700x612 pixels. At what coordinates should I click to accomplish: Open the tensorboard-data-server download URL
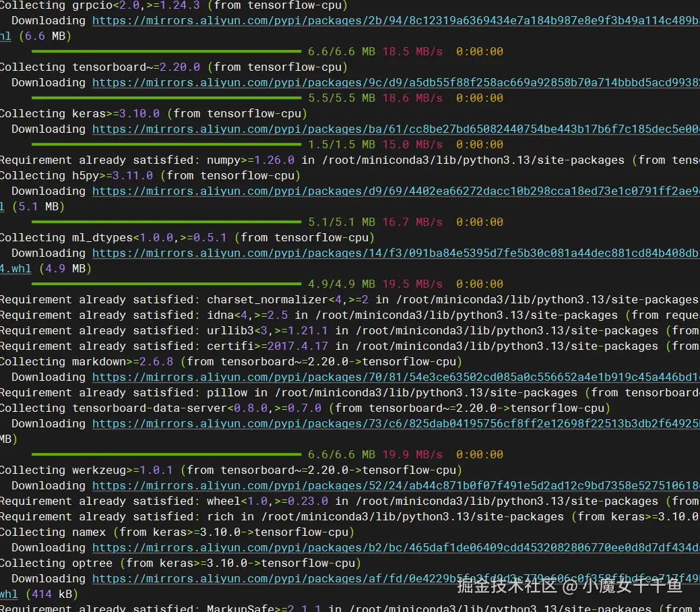pyautogui.click(x=396, y=424)
